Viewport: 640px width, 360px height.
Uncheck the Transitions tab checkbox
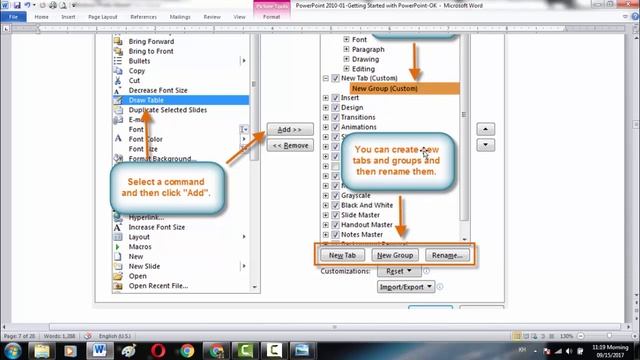335,117
